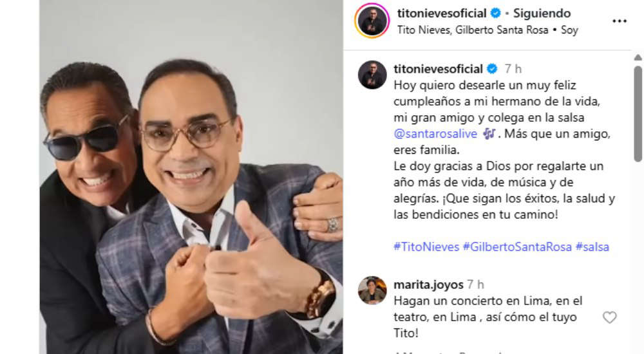Viewport: 644px width, 354px height.
Task: Open marita.joyos profile picture
Action: pos(372,290)
